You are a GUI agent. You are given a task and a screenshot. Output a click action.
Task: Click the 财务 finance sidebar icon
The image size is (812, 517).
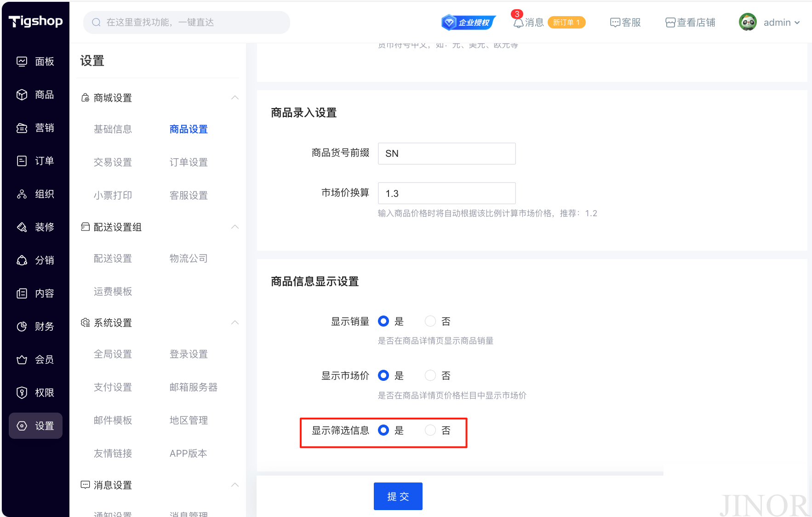coord(22,327)
